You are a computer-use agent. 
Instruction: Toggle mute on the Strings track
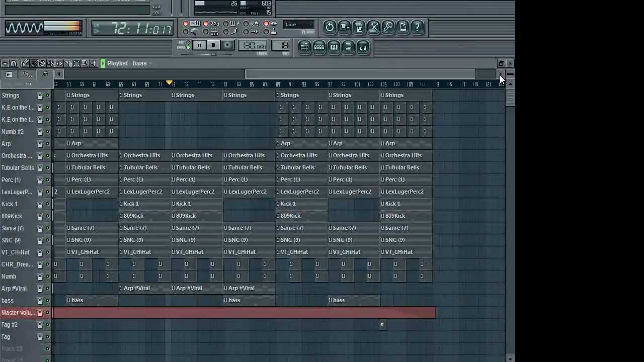[x=48, y=96]
